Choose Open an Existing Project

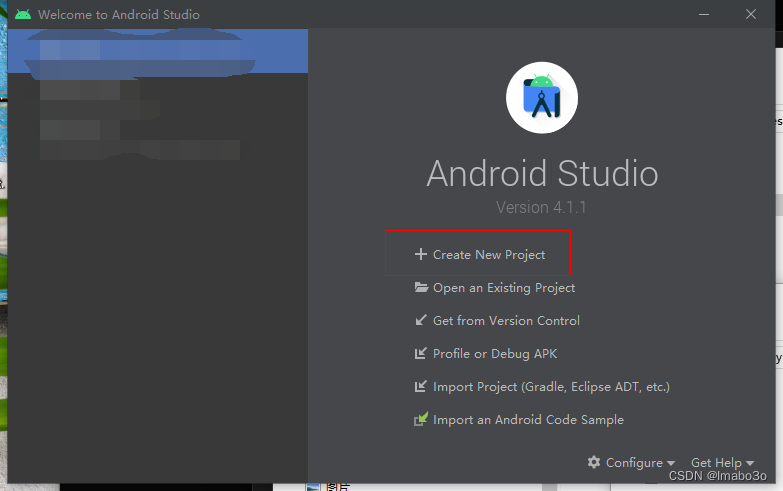coord(504,288)
